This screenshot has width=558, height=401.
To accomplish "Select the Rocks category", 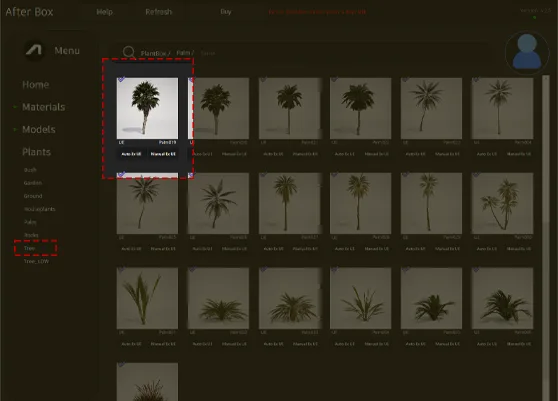I will (x=31, y=235).
